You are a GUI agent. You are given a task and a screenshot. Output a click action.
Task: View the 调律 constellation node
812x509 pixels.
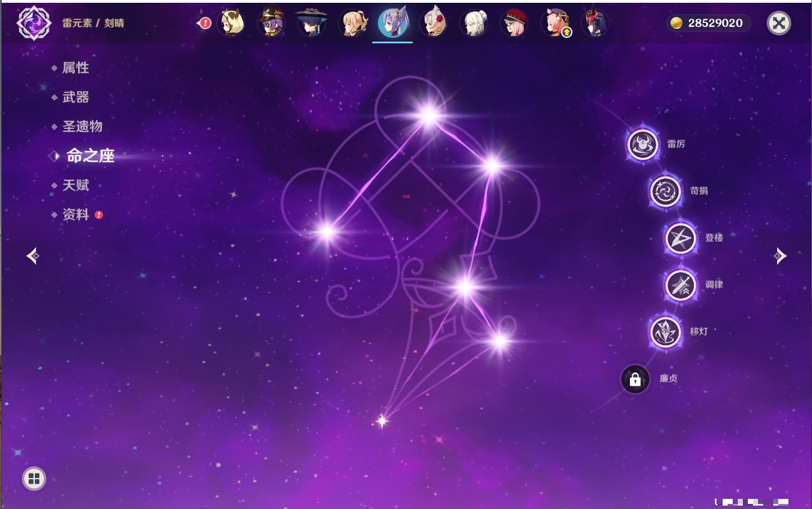click(x=680, y=285)
